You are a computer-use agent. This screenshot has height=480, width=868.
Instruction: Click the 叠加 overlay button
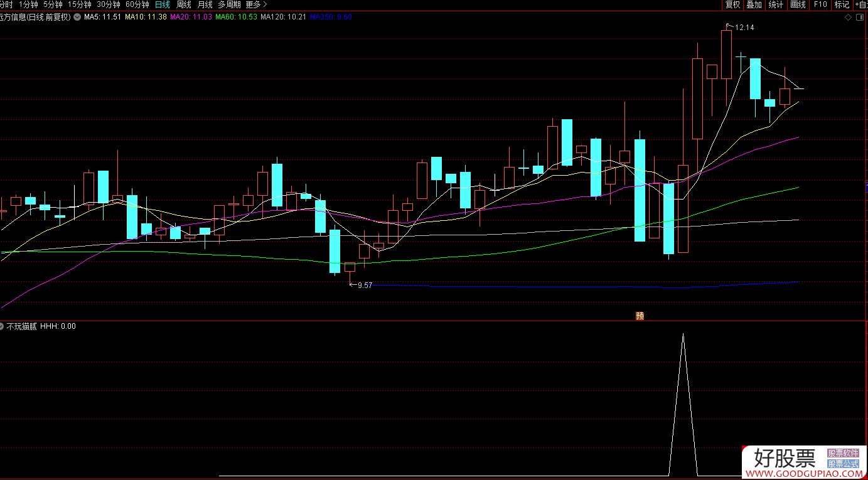(754, 4)
